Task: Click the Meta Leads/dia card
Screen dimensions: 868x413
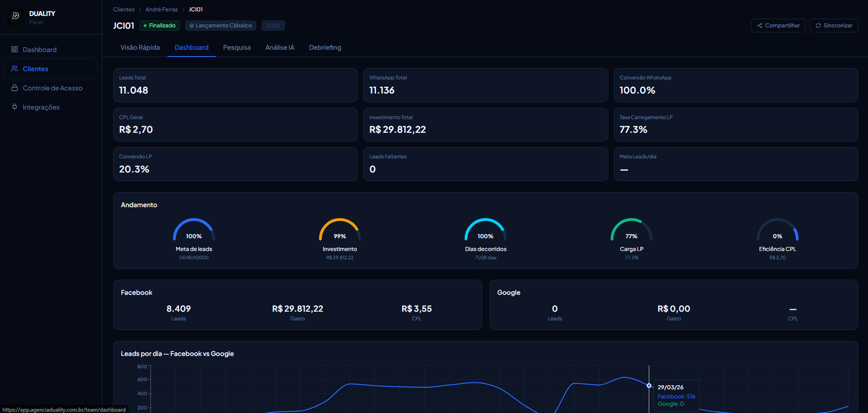Action: 736,164
